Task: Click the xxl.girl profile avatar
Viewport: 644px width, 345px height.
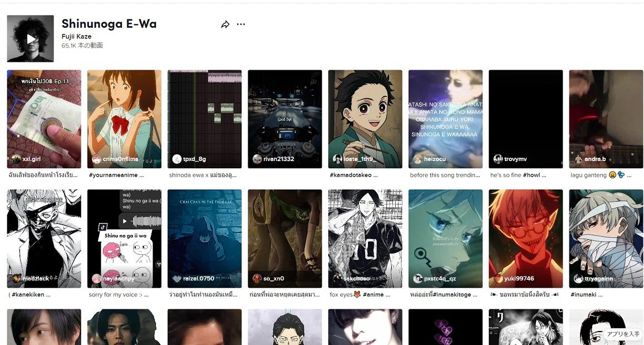Action: click(x=17, y=159)
